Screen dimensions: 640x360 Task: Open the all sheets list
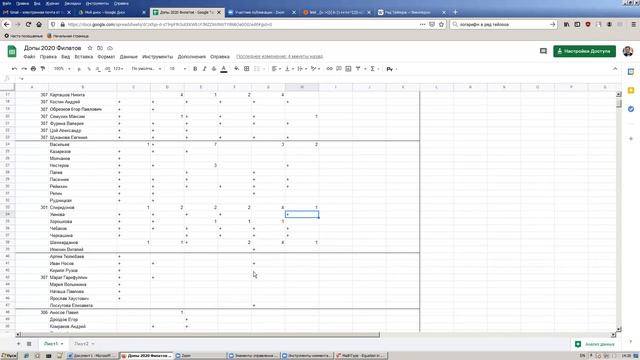[x=29, y=344]
